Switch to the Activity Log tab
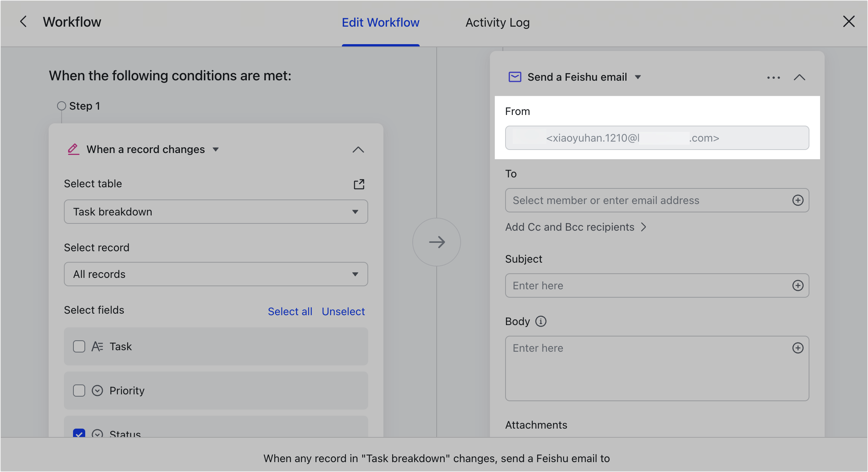The image size is (868, 472). coord(497,22)
